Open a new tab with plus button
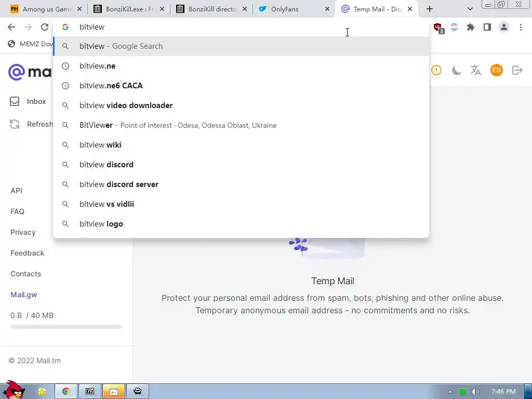The image size is (532, 399). (430, 9)
